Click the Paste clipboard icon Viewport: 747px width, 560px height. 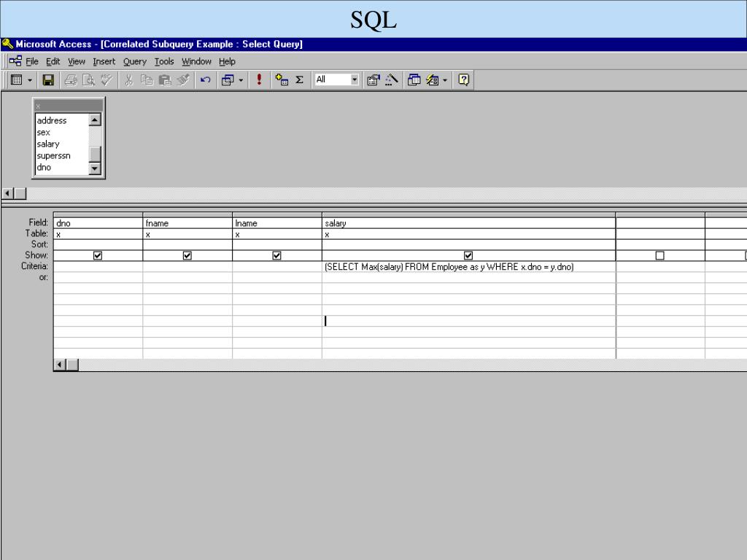click(x=165, y=80)
